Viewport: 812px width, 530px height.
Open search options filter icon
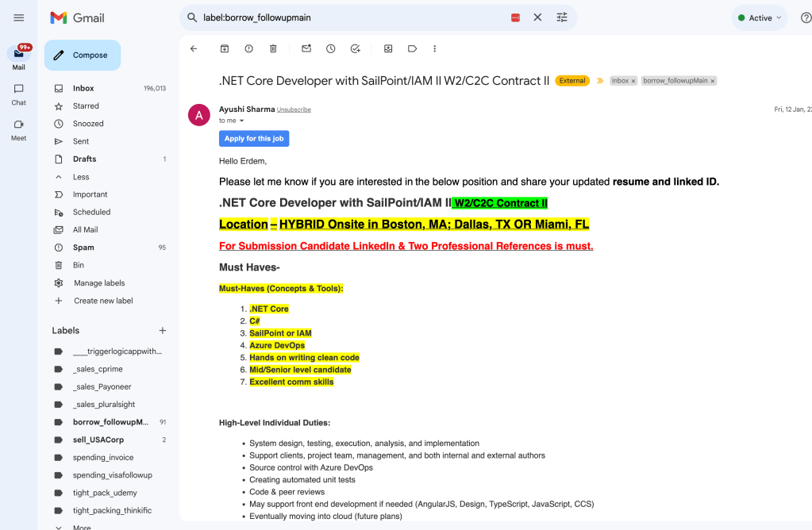(562, 17)
